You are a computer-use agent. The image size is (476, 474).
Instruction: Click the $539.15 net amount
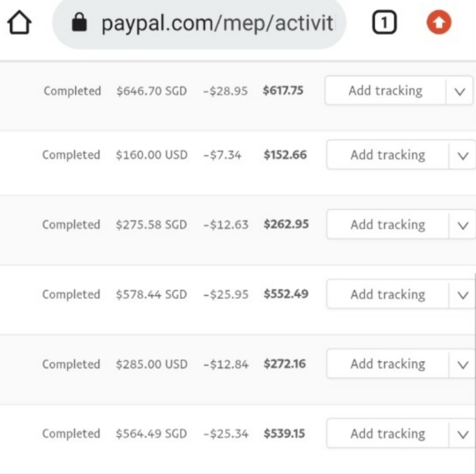[284, 433]
